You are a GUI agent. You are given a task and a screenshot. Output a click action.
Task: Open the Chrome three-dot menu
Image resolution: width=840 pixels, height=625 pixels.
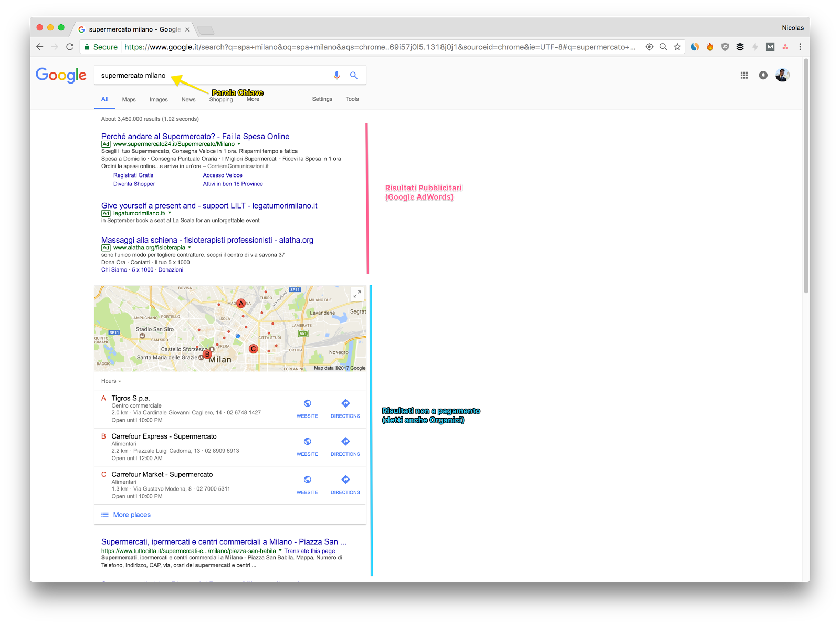click(x=800, y=47)
